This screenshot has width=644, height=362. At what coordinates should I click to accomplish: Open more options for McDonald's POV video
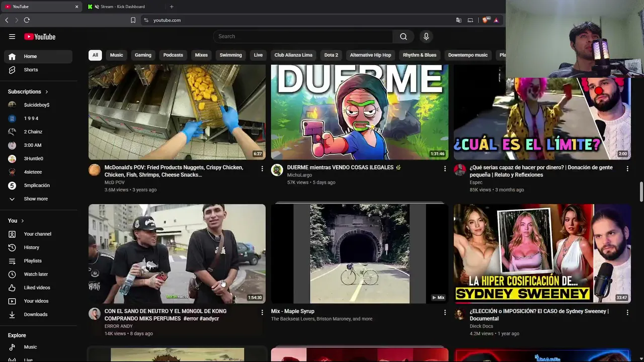pyautogui.click(x=262, y=169)
